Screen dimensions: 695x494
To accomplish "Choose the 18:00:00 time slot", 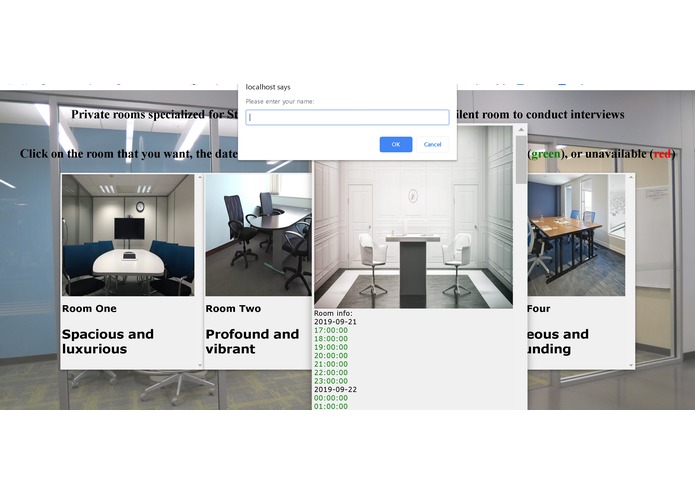I will (x=331, y=339).
